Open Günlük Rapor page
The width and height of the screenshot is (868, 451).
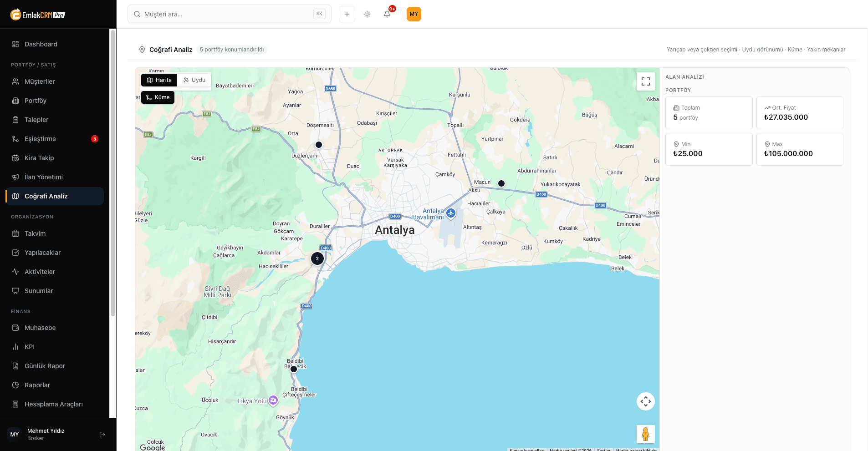(55, 366)
